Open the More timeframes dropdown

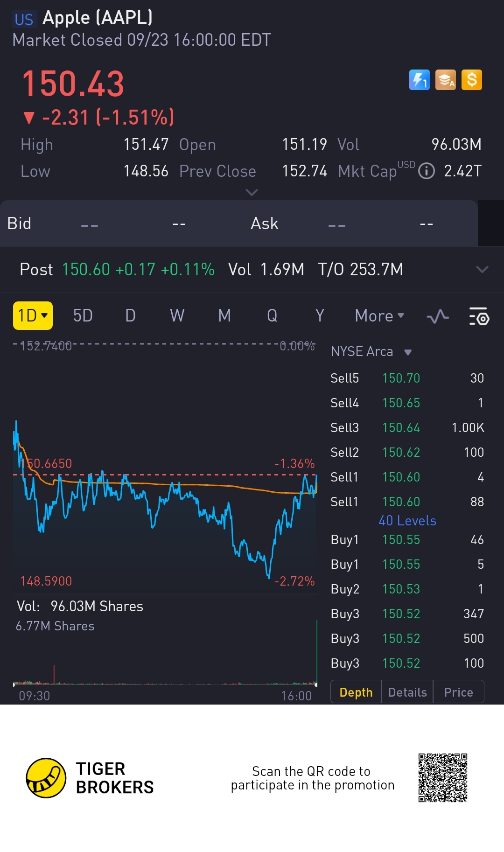[x=379, y=316]
